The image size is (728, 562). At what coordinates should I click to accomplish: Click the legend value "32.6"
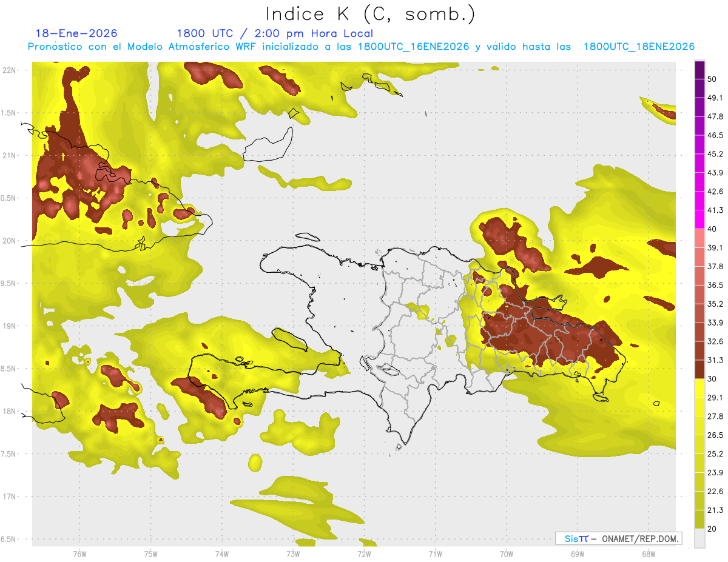pyautogui.click(x=715, y=341)
